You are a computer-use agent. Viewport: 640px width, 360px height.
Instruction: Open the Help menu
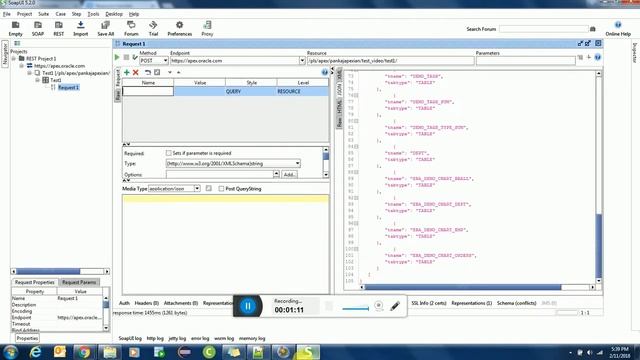134,14
